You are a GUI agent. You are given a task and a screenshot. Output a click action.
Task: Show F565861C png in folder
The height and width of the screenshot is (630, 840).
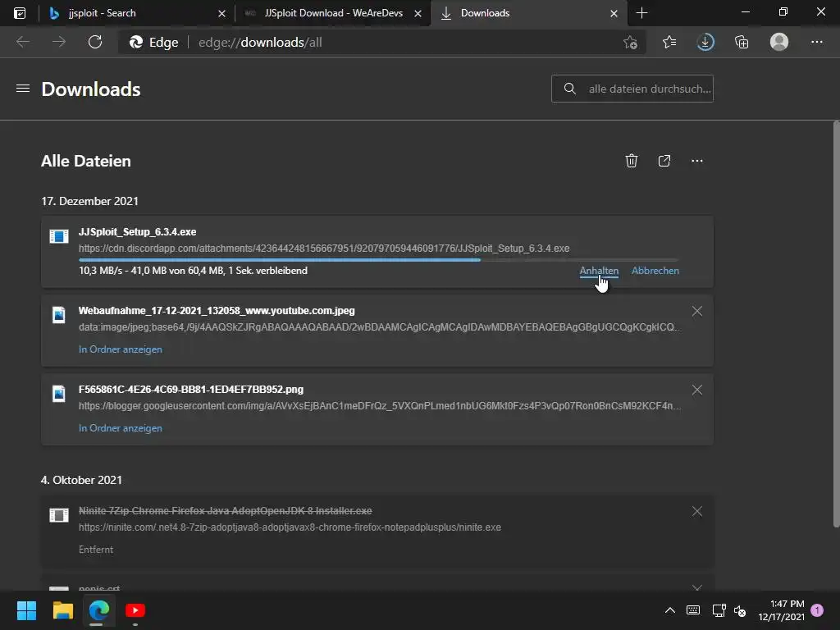tap(120, 428)
